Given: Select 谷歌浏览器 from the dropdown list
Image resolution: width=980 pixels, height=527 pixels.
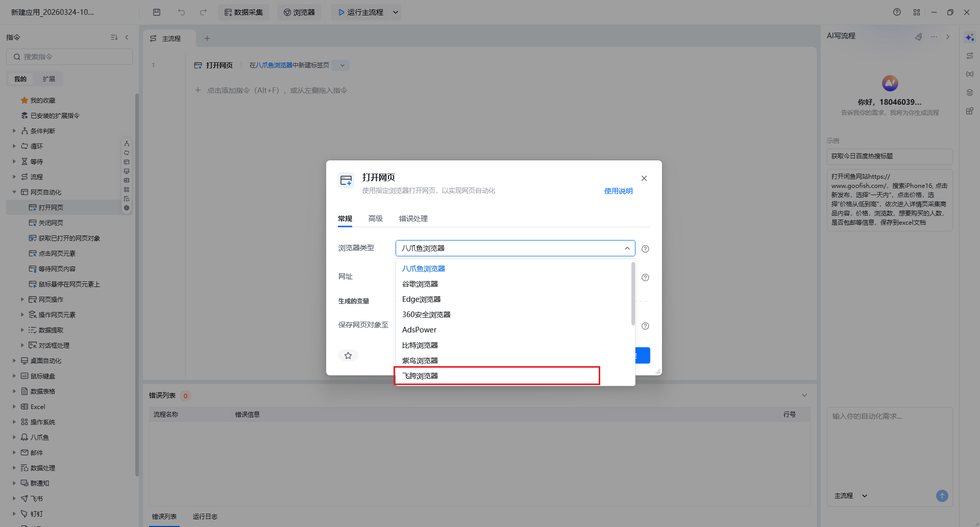Looking at the screenshot, I should [420, 284].
